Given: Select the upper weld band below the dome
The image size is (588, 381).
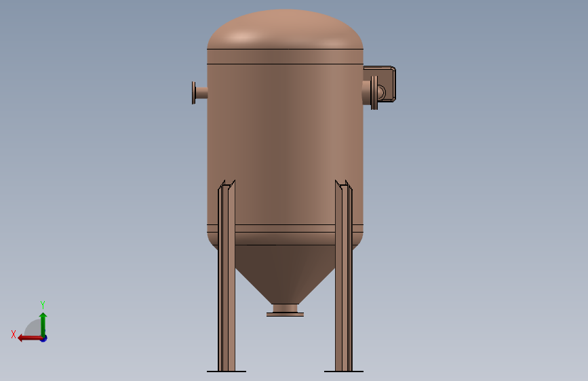Looking at the screenshot, I should pos(285,57).
